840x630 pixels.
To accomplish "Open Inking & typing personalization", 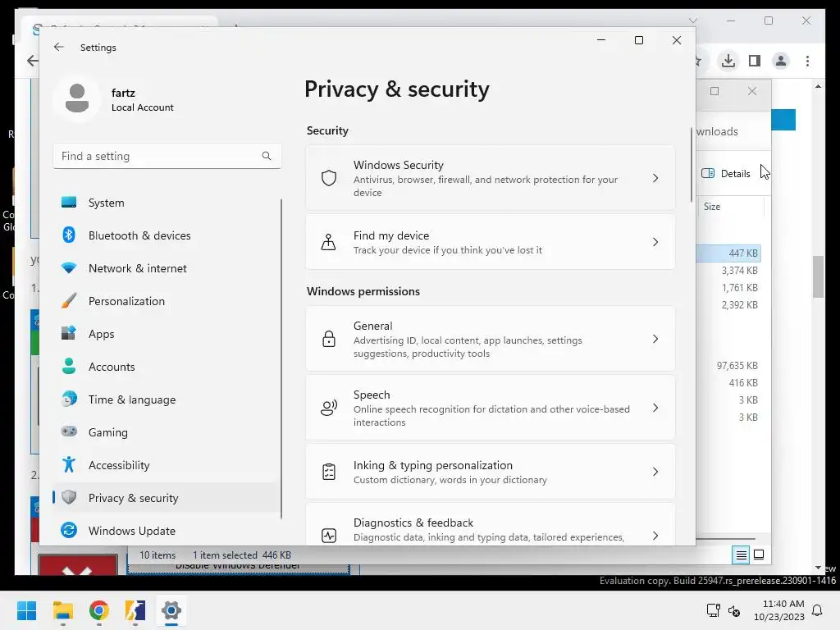I will point(491,472).
